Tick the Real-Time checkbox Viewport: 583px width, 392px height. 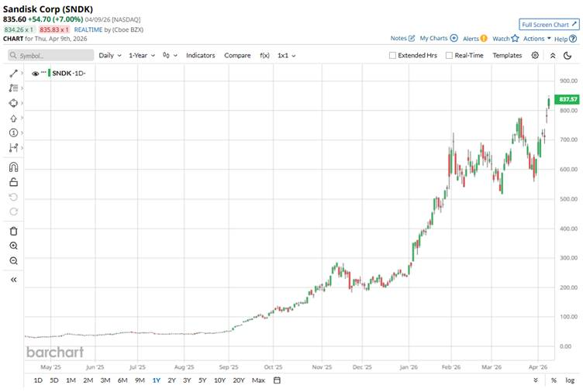click(x=450, y=56)
